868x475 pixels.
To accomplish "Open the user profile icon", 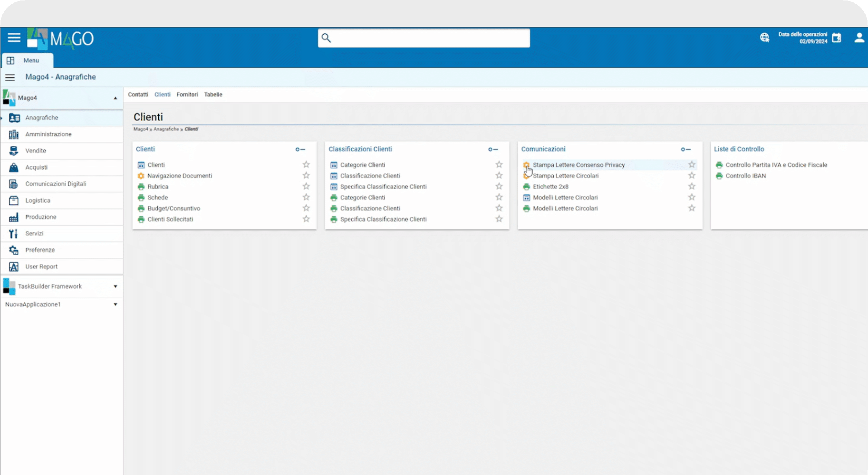I will [x=859, y=38].
